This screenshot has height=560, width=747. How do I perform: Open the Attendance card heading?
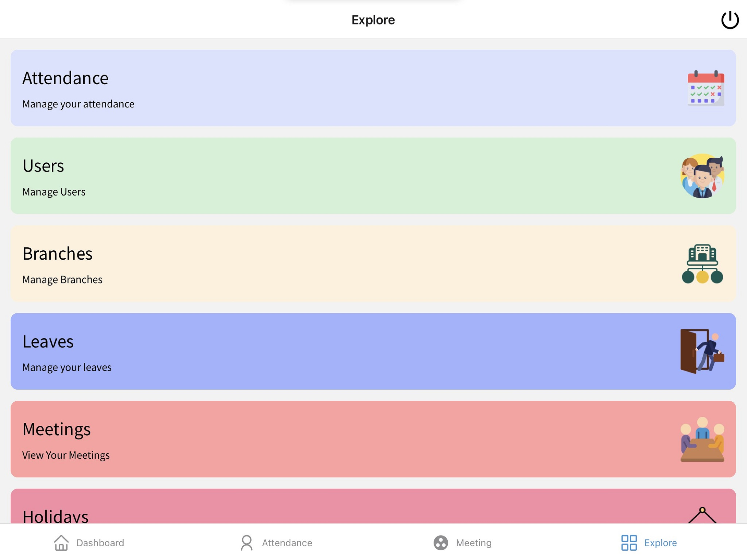pos(66,78)
